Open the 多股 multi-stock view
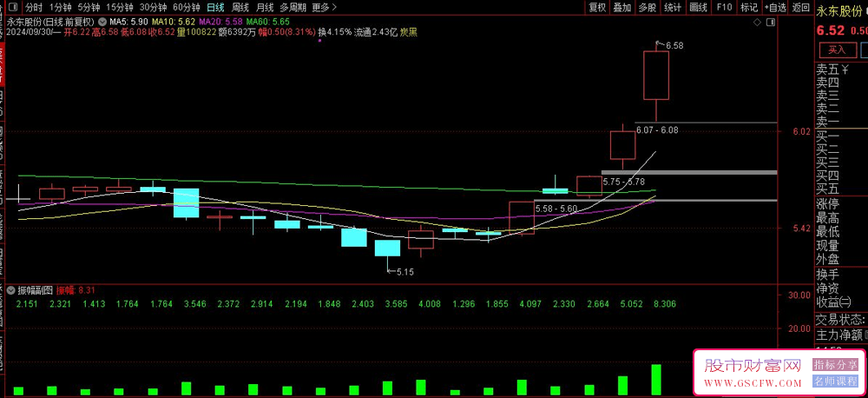 (648, 7)
